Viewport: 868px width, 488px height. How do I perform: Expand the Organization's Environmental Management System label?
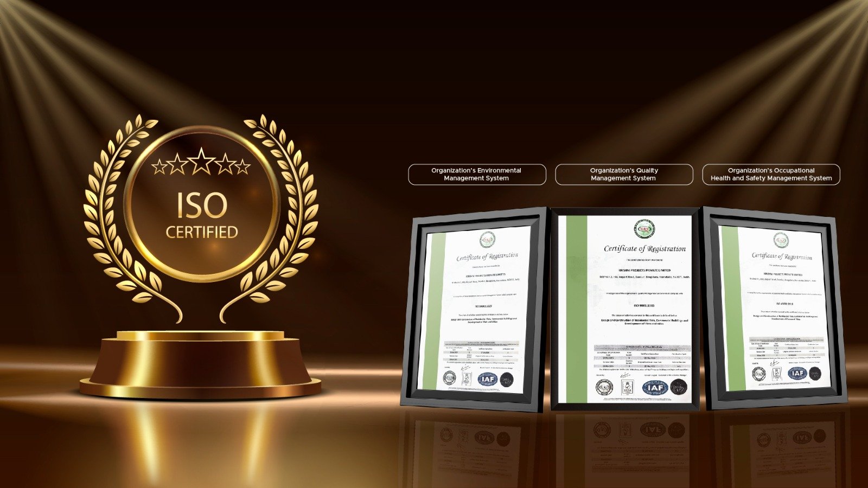click(x=476, y=174)
